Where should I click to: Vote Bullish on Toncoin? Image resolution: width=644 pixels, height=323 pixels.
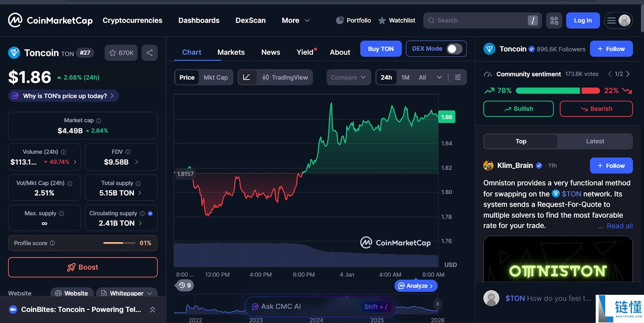[518, 109]
